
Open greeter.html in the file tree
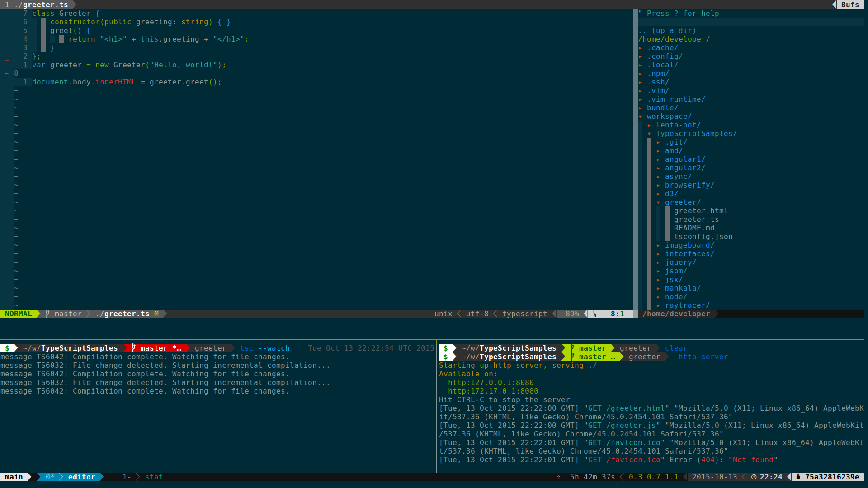(x=700, y=211)
